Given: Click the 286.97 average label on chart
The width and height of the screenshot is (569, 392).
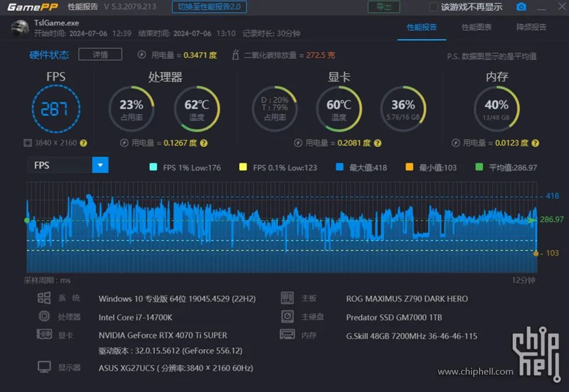Looking at the screenshot, I should click(x=552, y=220).
